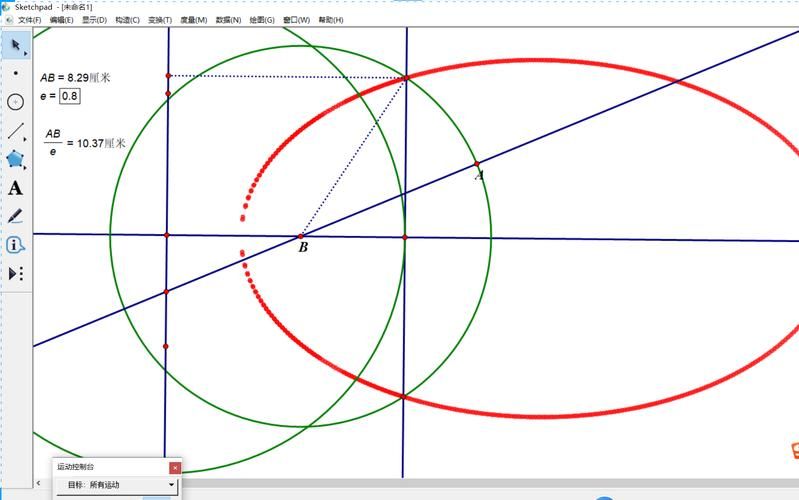Select the Straightedge line tool
The height and width of the screenshot is (500, 799).
coord(16,131)
